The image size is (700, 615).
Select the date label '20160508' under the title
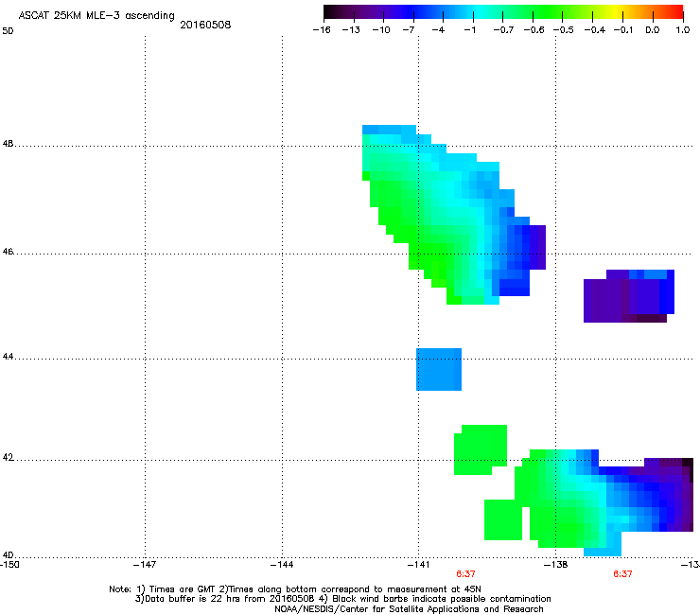[x=205, y=25]
